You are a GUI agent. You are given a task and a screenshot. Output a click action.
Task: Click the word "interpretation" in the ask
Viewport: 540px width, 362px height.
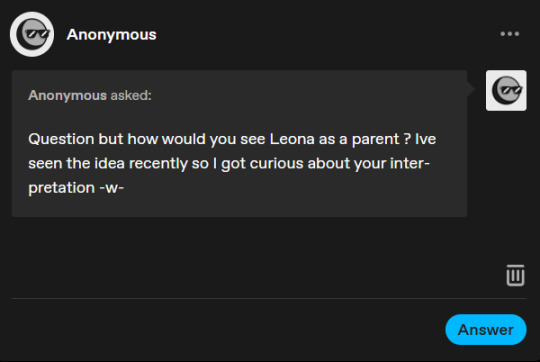point(409,163)
